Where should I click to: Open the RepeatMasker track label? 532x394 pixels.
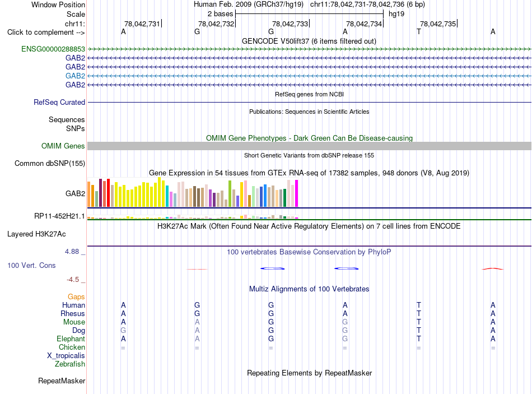[62, 381]
